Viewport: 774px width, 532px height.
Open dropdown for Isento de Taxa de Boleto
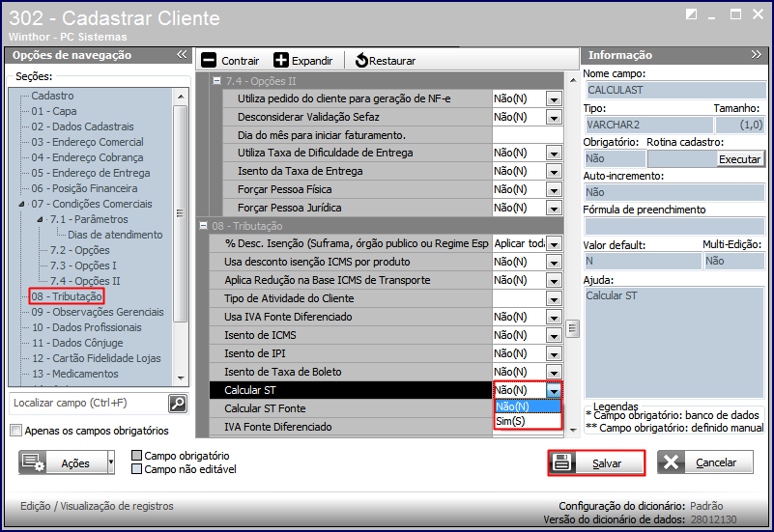coord(554,373)
